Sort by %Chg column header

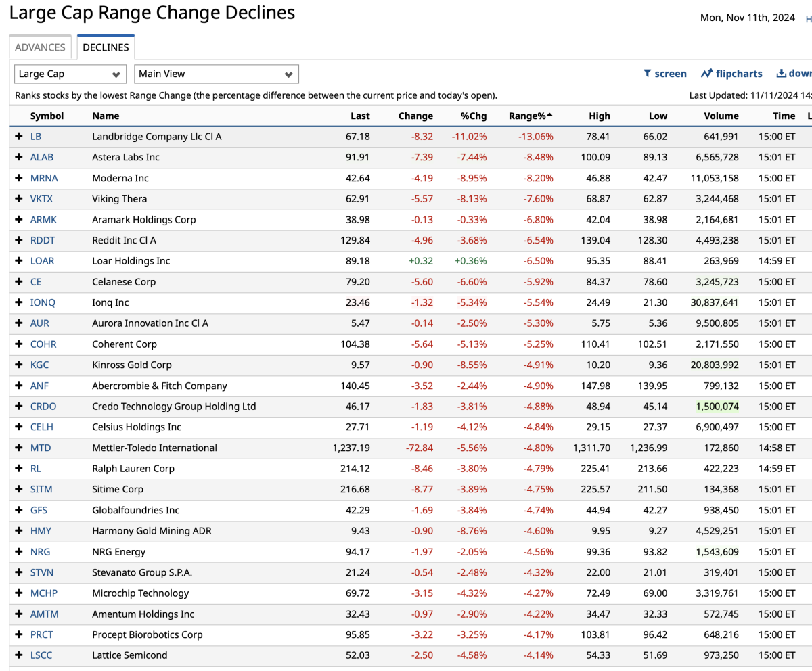(x=474, y=116)
